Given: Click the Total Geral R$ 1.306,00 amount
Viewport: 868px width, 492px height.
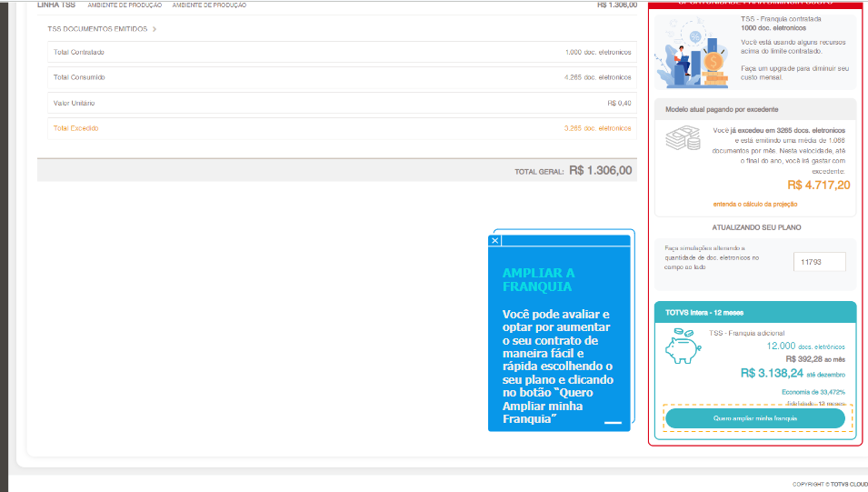Looking at the screenshot, I should point(600,171).
